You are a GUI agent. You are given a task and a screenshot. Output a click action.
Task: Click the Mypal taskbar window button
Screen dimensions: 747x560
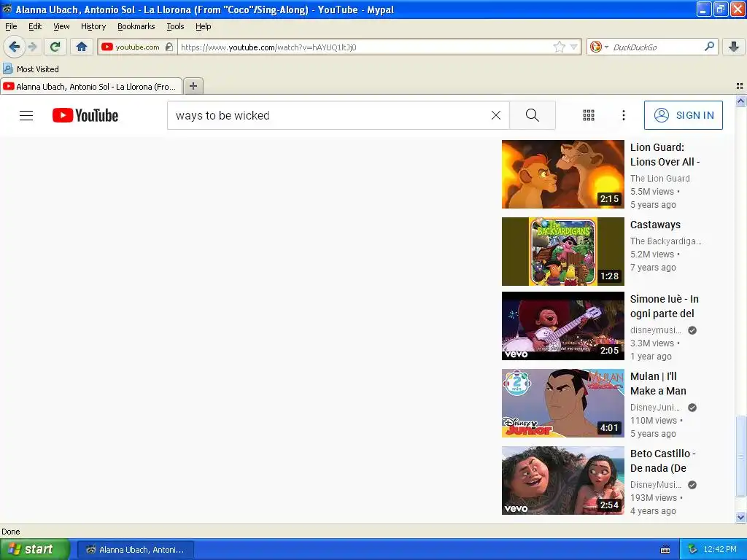tap(135, 550)
